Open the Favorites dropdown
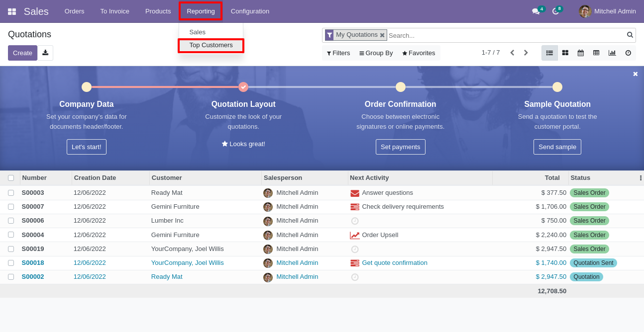644x332 pixels. coord(419,53)
